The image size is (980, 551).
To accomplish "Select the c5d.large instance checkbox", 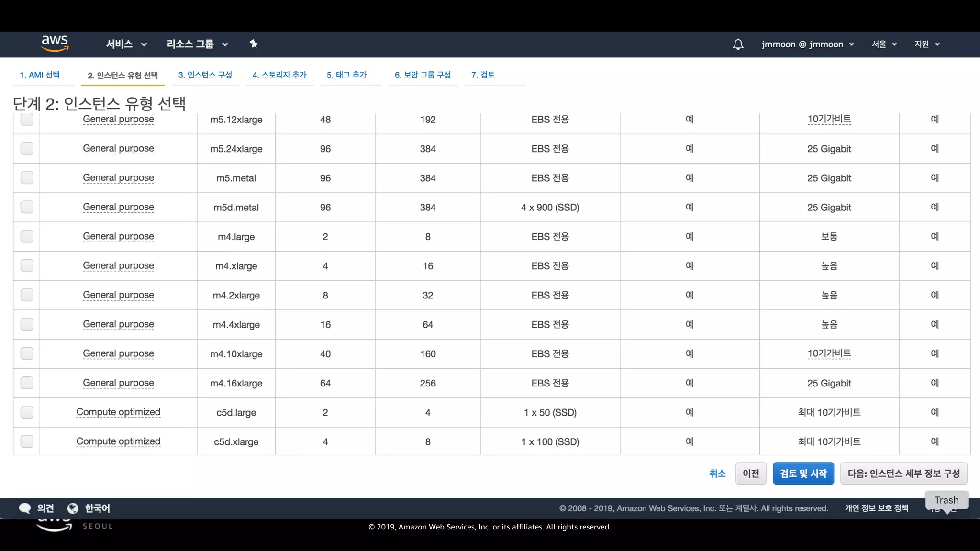I will pyautogui.click(x=27, y=412).
